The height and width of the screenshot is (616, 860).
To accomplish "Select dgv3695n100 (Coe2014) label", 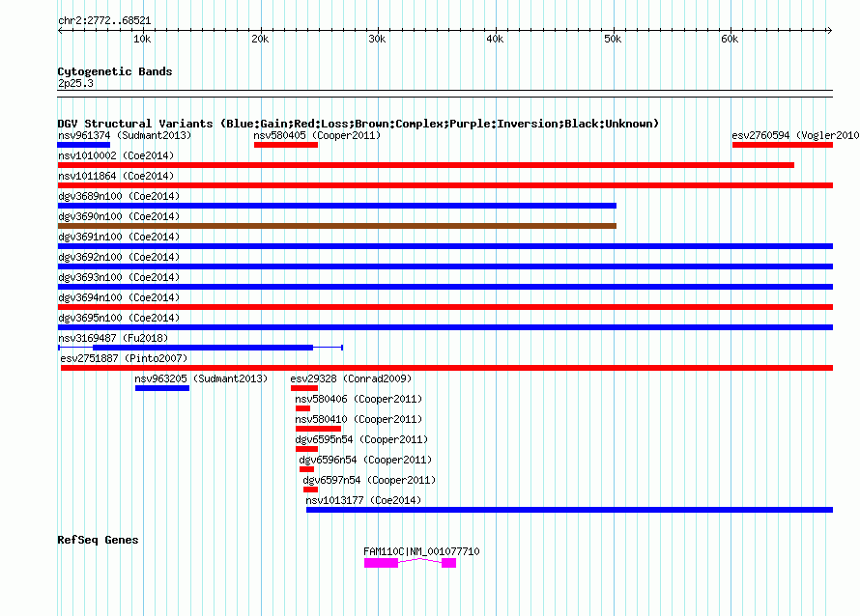I will (x=119, y=318).
